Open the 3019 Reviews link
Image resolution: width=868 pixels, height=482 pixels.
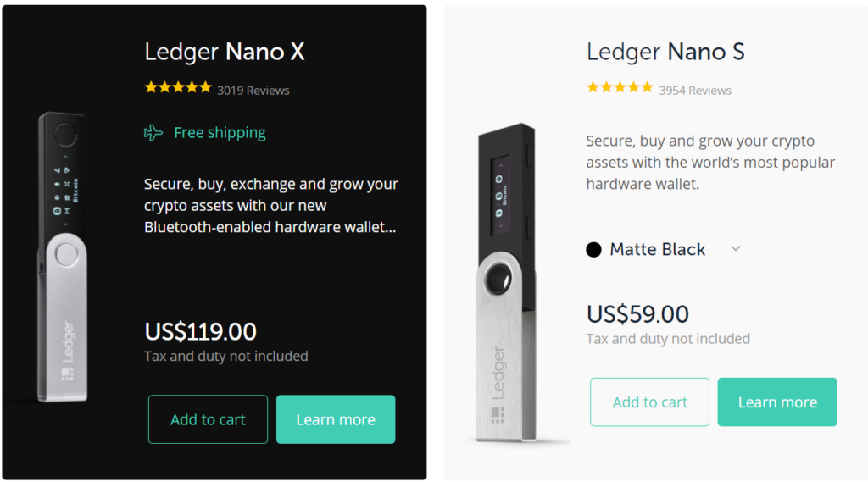pyautogui.click(x=253, y=90)
